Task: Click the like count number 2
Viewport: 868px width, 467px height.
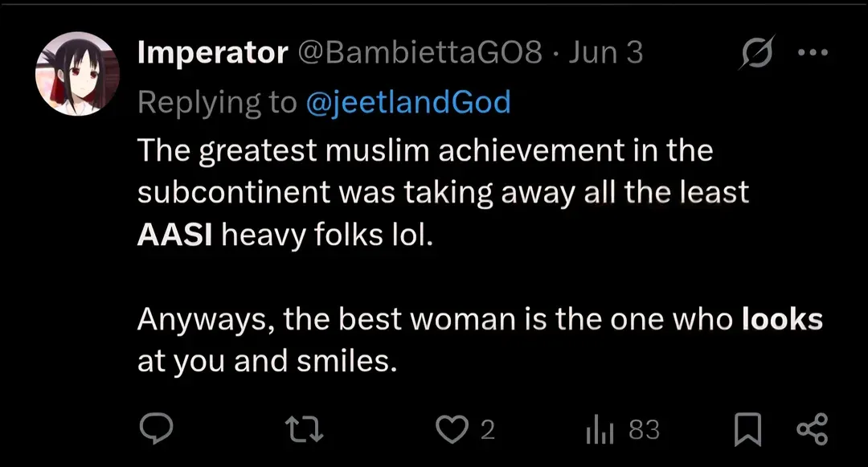Action: [x=487, y=431]
